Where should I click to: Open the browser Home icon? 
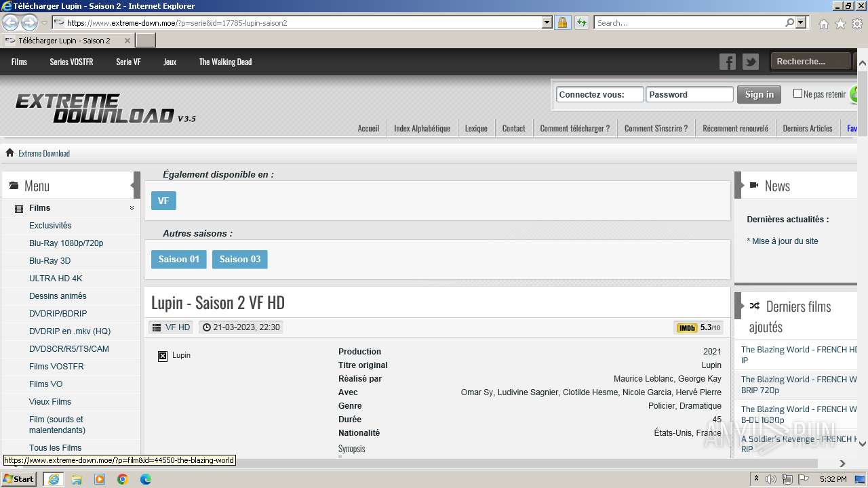823,24
